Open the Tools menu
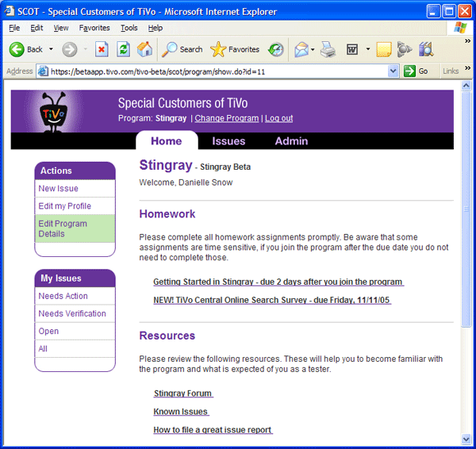The image size is (476, 449). click(129, 28)
